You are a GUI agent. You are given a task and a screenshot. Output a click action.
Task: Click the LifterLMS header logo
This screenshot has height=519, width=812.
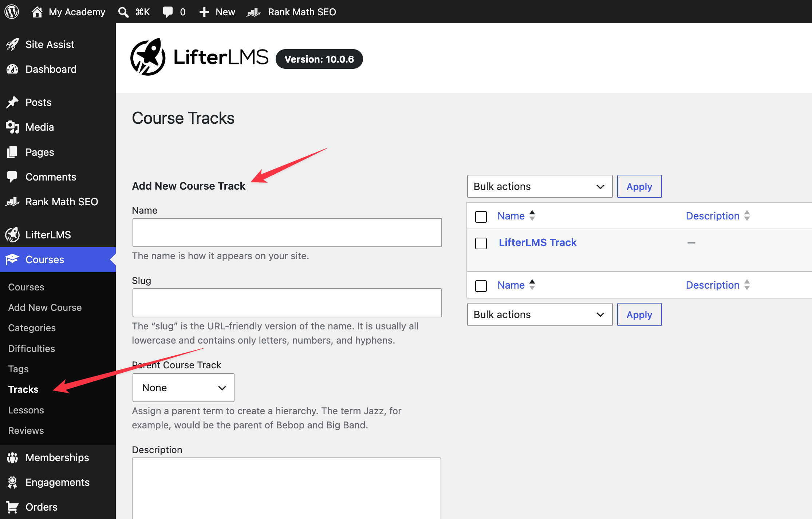point(199,57)
